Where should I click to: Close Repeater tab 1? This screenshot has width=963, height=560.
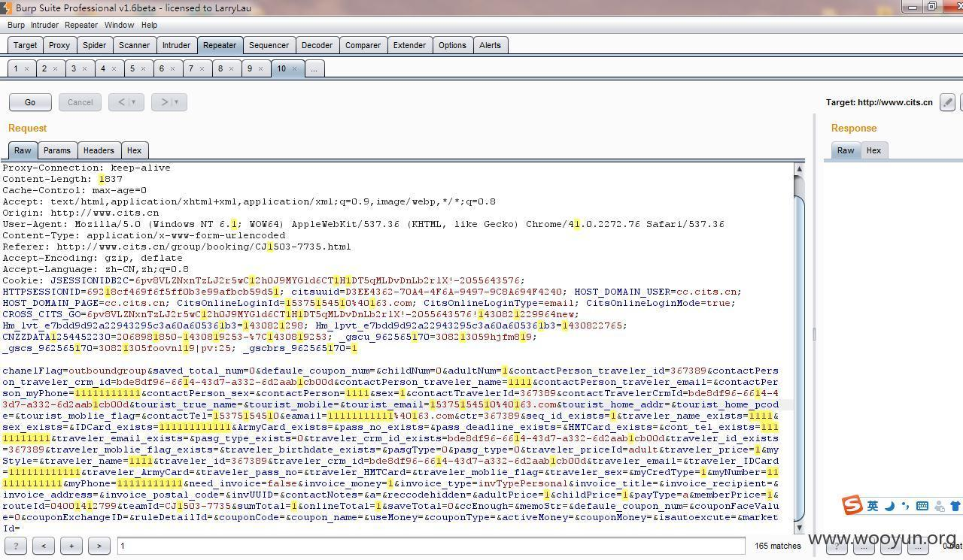pyautogui.click(x=26, y=68)
